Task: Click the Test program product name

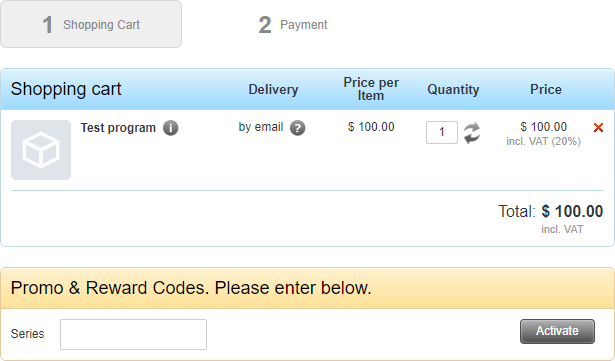Action: pos(118,128)
